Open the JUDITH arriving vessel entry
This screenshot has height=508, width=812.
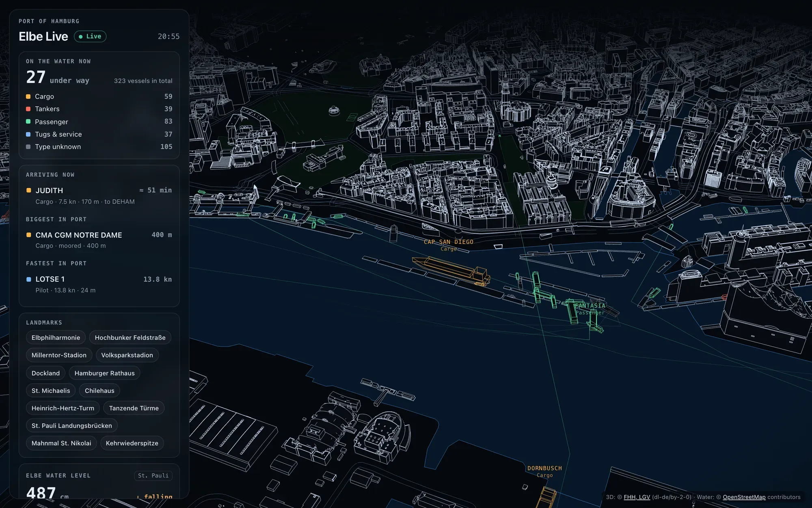tap(99, 195)
